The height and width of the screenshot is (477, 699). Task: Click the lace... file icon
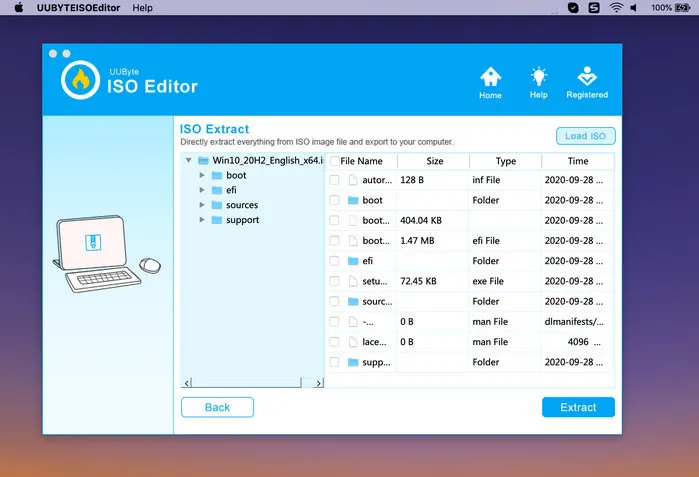pos(353,342)
